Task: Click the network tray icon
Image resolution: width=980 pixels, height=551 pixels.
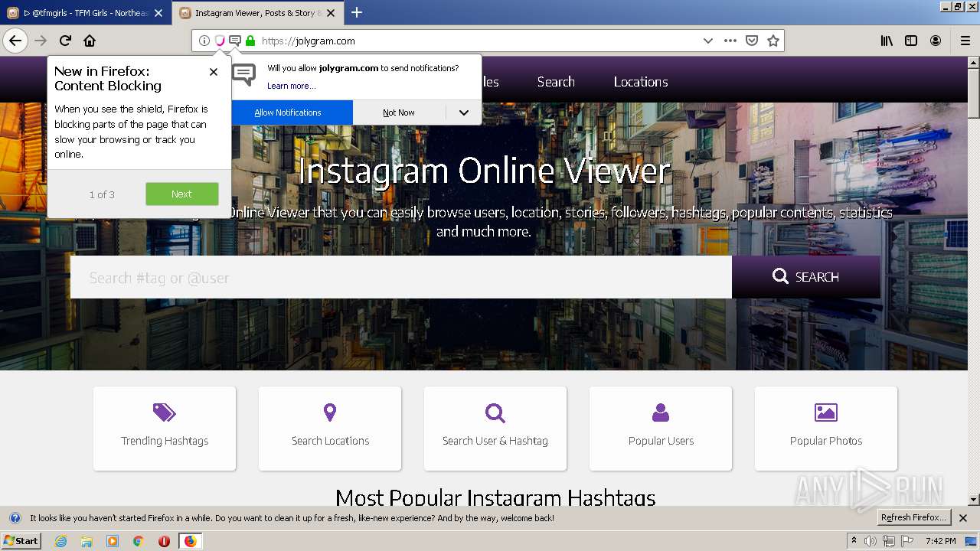Action: [889, 541]
